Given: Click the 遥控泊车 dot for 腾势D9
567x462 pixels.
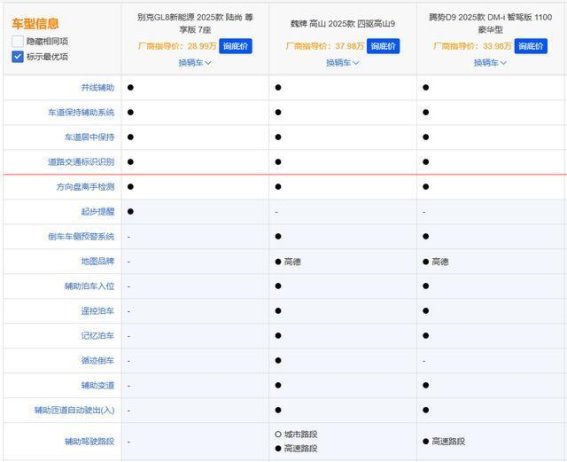Looking at the screenshot, I should point(426,311).
